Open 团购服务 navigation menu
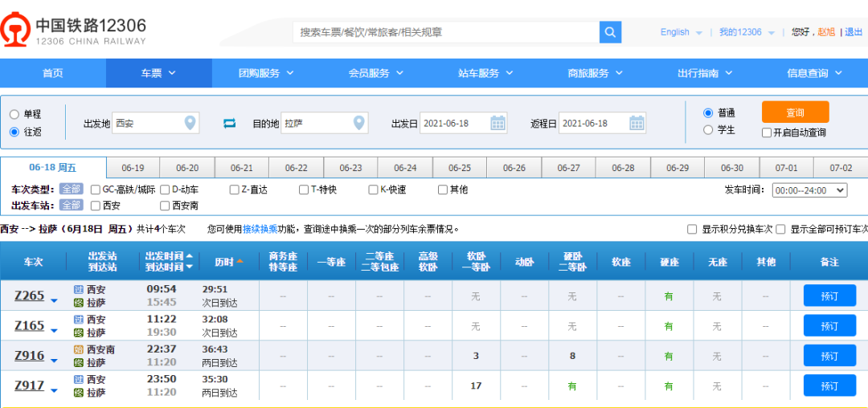The height and width of the screenshot is (408, 868). [266, 73]
